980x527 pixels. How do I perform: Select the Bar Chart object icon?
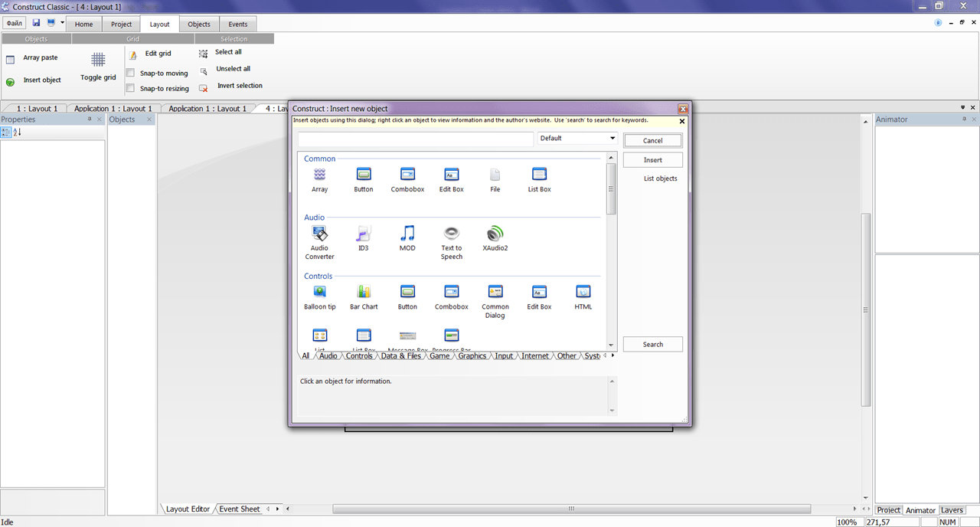tap(364, 292)
